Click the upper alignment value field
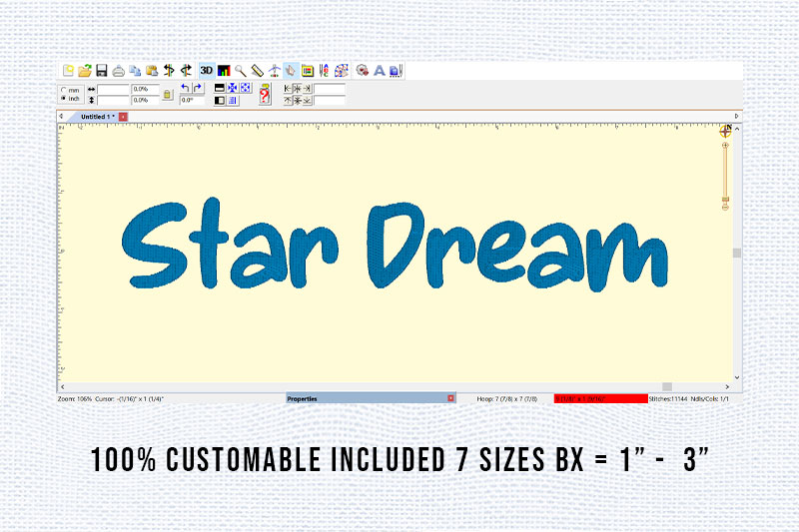Viewport: 799px width, 532px height. (x=330, y=89)
